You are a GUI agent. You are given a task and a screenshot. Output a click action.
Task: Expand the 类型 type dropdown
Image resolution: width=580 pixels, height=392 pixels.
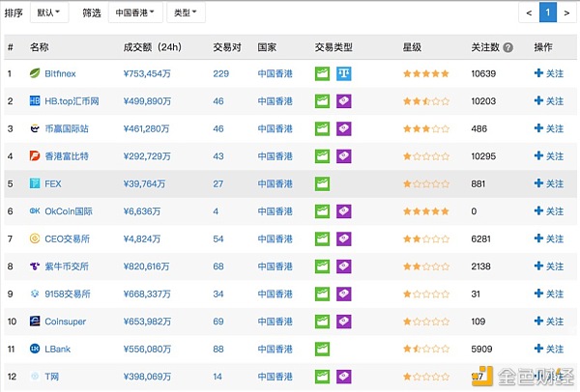coord(184,13)
